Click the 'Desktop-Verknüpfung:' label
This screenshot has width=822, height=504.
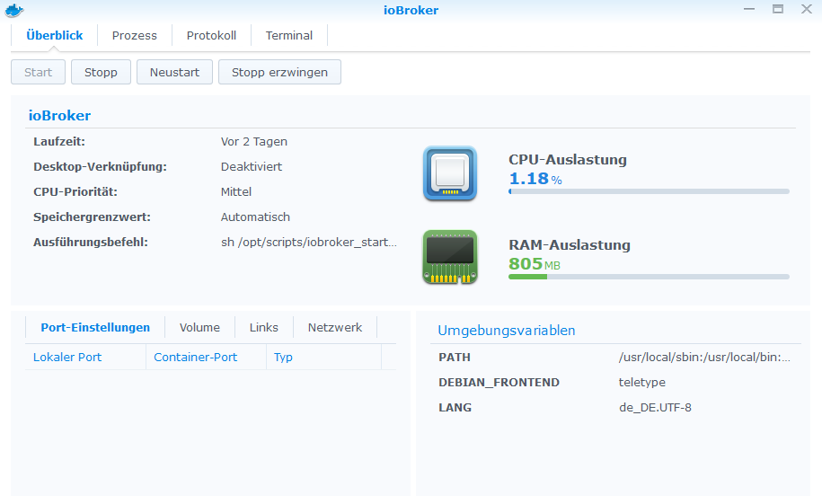pyautogui.click(x=100, y=167)
